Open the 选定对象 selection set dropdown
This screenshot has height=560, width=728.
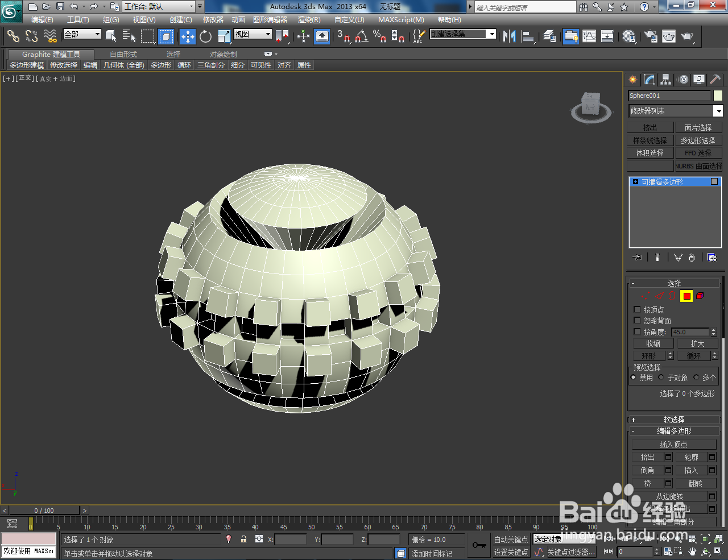[x=563, y=539]
